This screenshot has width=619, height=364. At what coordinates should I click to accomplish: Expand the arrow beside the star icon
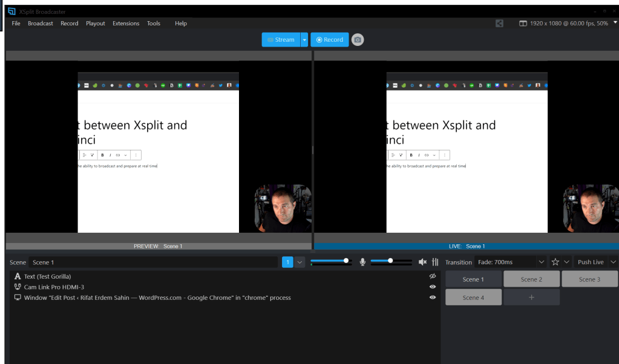pyautogui.click(x=566, y=262)
